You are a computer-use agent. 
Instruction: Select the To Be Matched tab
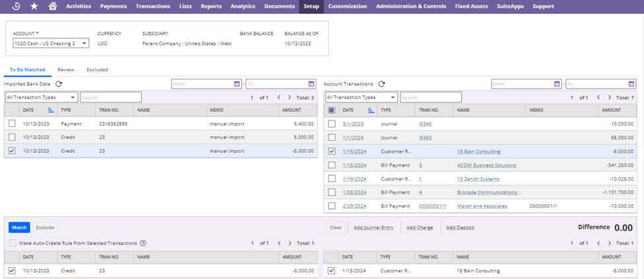28,70
